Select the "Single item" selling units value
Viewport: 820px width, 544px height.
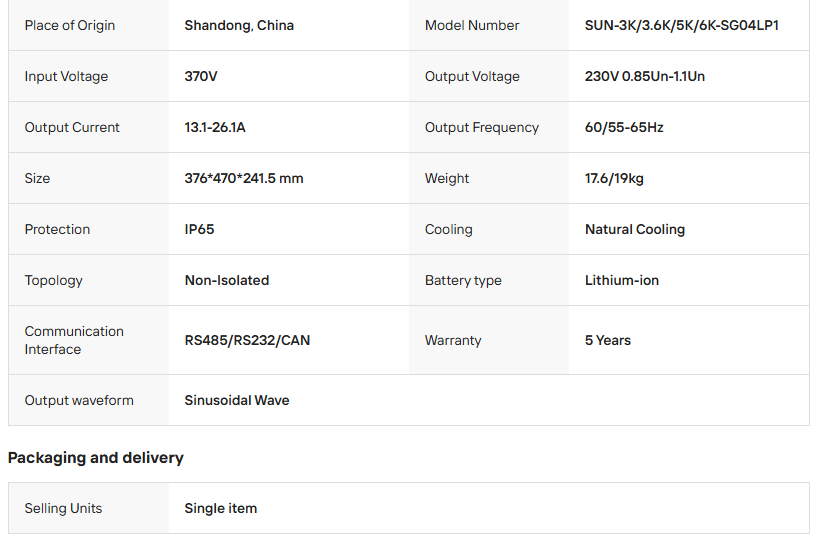220,508
